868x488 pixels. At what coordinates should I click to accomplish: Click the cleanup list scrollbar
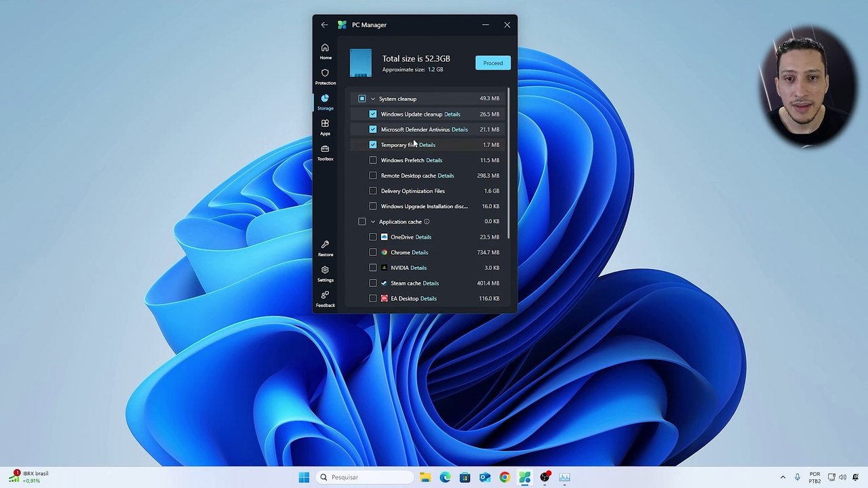[x=509, y=163]
